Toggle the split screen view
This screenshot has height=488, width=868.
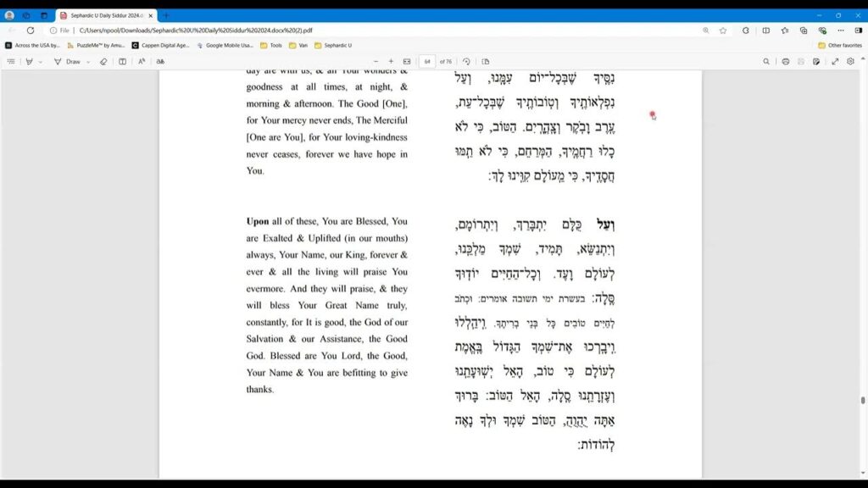(766, 30)
